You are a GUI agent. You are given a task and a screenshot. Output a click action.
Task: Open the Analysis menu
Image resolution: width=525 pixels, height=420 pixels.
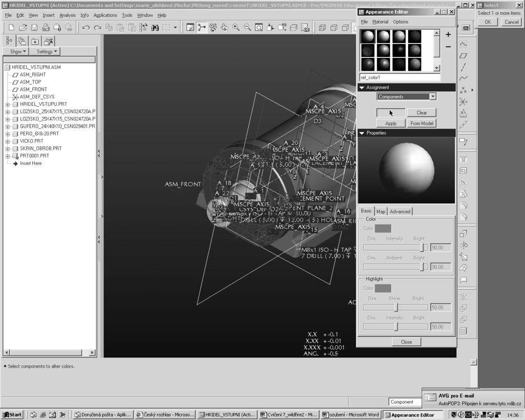coord(67,15)
